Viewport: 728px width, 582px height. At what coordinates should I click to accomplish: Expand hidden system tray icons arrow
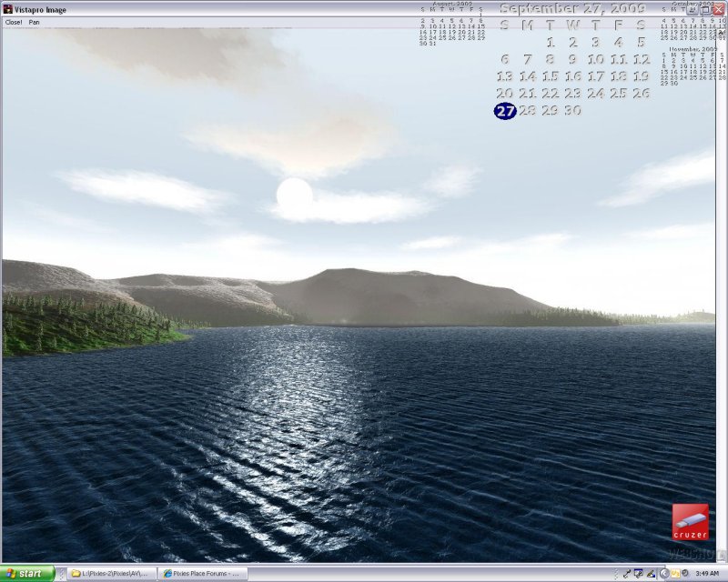pyautogui.click(x=615, y=574)
